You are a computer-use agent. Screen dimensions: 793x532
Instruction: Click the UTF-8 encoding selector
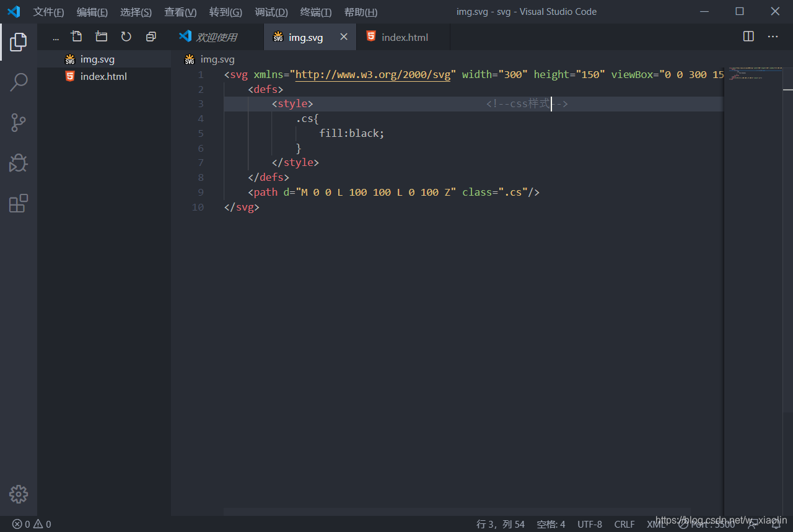[x=590, y=525]
